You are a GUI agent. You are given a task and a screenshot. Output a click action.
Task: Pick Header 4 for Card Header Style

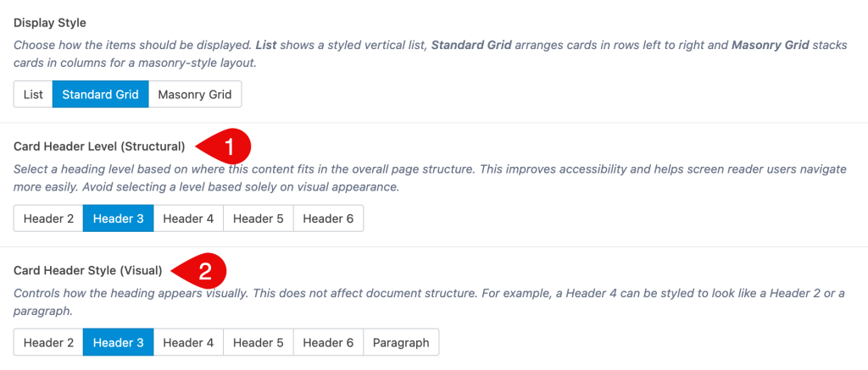click(x=188, y=343)
